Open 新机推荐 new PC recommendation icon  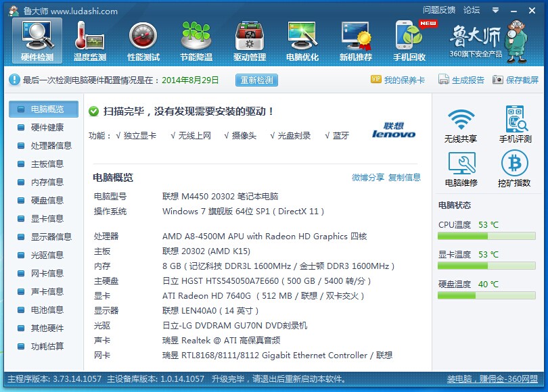click(356, 41)
